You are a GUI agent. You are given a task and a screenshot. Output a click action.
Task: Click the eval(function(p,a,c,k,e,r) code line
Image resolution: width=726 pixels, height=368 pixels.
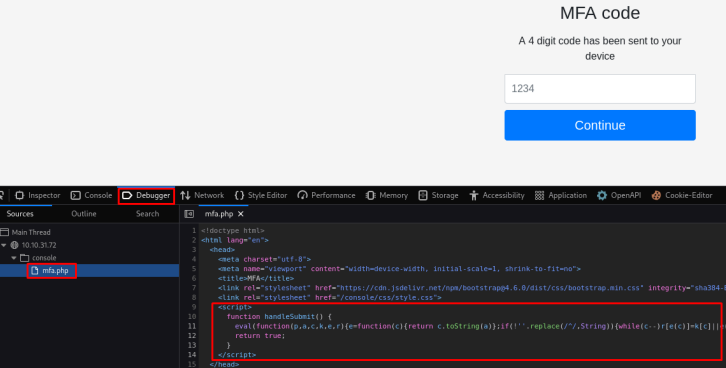[x=480, y=326]
